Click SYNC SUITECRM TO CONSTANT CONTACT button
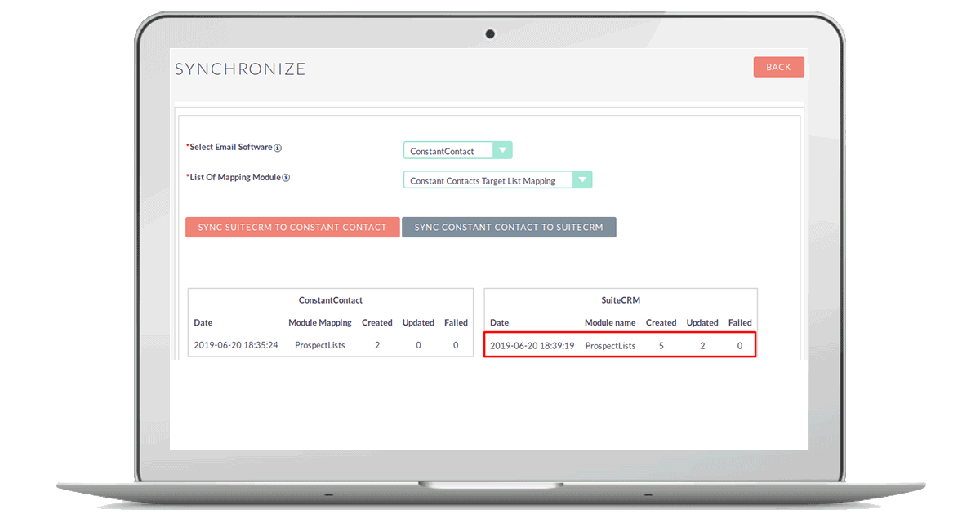The width and height of the screenshot is (980, 514). tap(292, 227)
